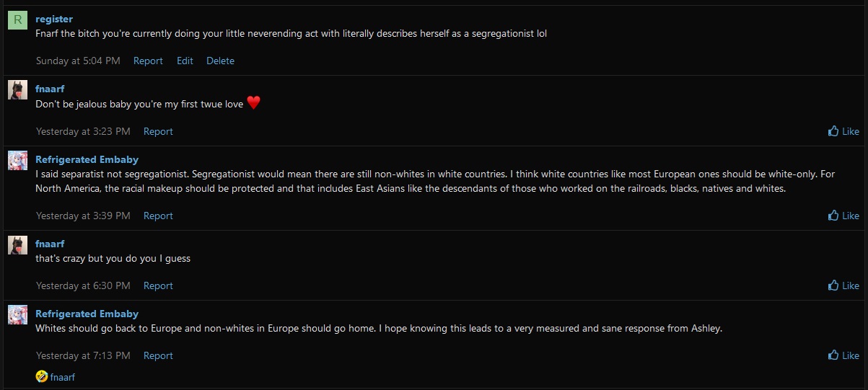The height and width of the screenshot is (390, 868).
Task: Like the 3:39 PM post by Refrigerated Embaby
Action: pos(843,216)
